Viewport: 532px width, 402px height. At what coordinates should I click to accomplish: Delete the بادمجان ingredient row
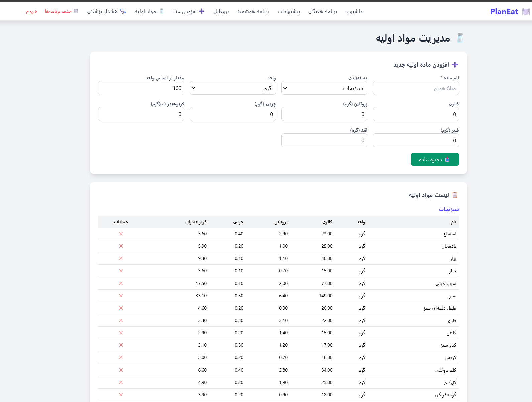[121, 246]
